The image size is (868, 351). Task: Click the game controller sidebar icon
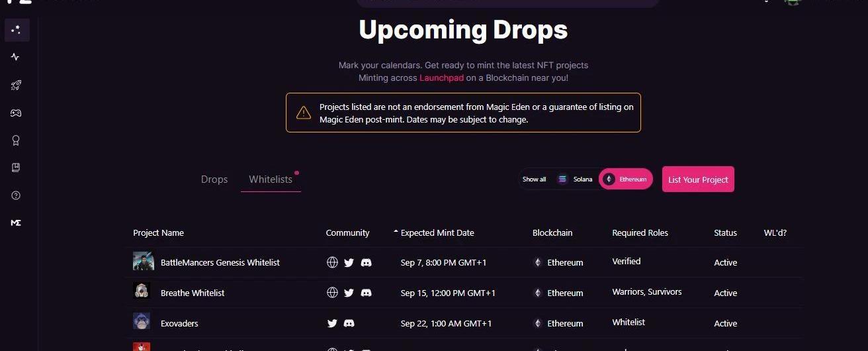point(16,113)
